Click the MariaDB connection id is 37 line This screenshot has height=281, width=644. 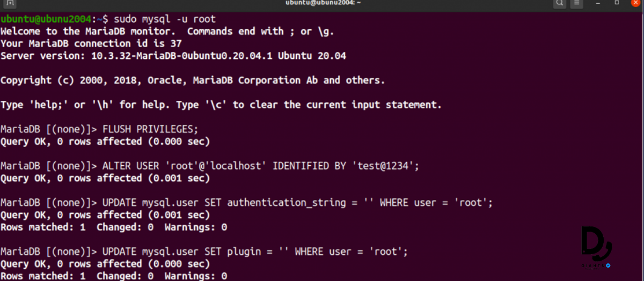coord(91,43)
